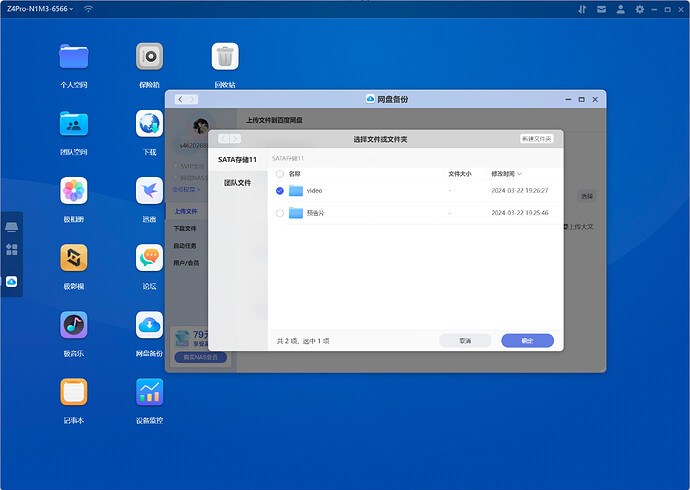Select the SATA存储11 storage tab

237,159
